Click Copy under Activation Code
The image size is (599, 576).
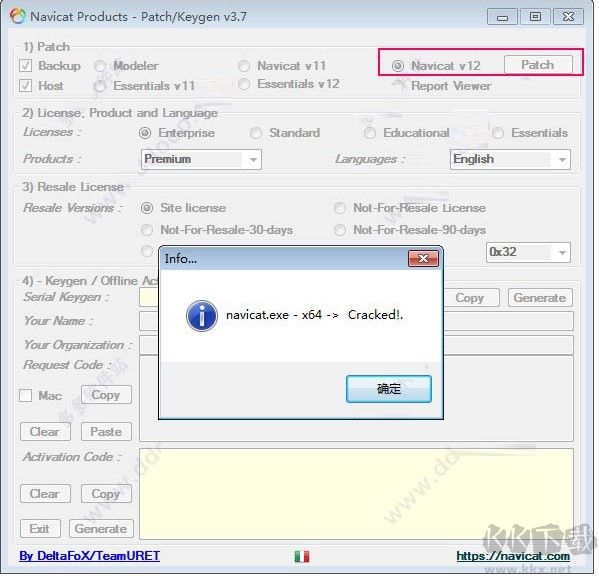tap(106, 494)
